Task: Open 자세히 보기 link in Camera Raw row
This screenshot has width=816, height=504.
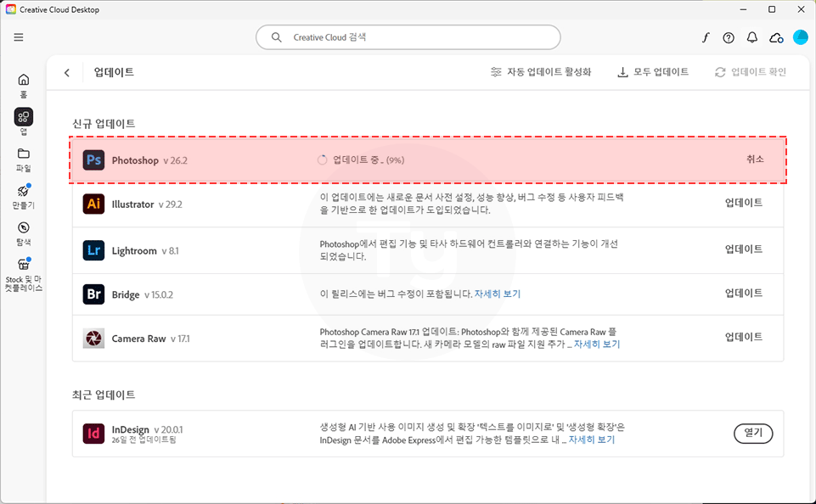Action: point(597,344)
